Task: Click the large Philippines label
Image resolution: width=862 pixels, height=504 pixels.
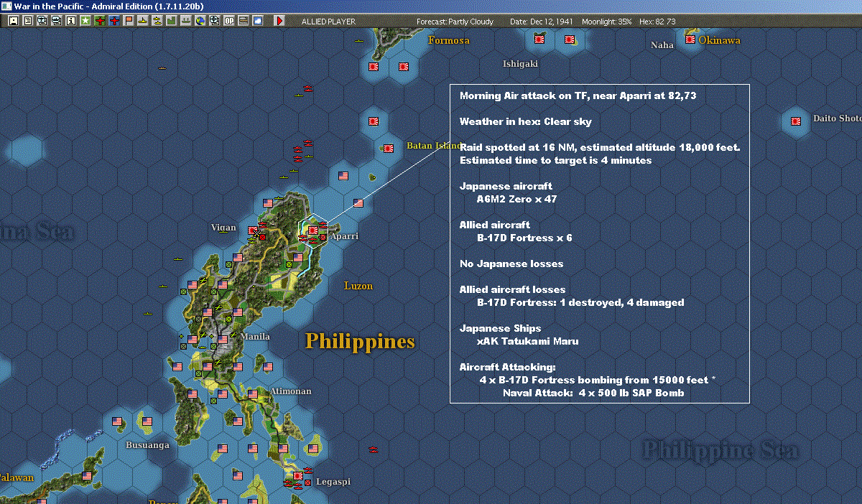Action: (360, 341)
